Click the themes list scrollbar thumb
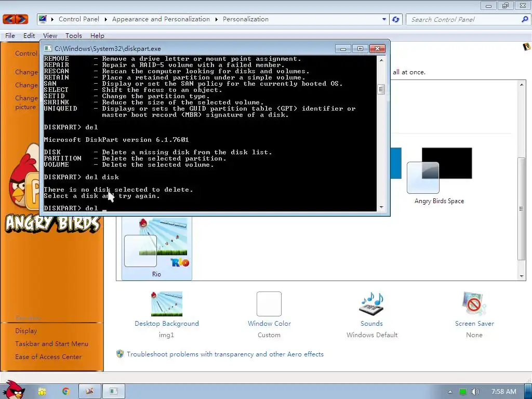 (522, 209)
